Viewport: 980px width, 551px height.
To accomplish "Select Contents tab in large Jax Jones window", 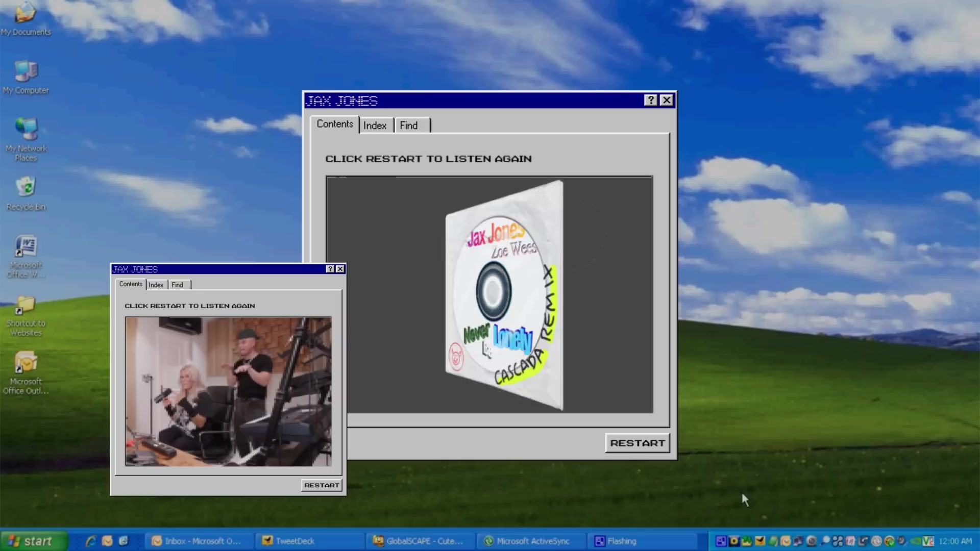I will [335, 124].
